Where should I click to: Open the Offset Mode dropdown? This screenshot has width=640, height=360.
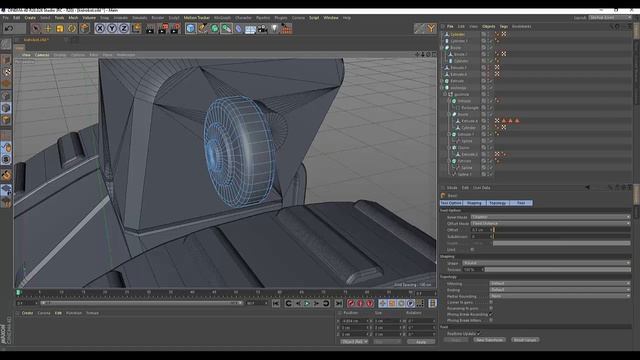click(550, 223)
